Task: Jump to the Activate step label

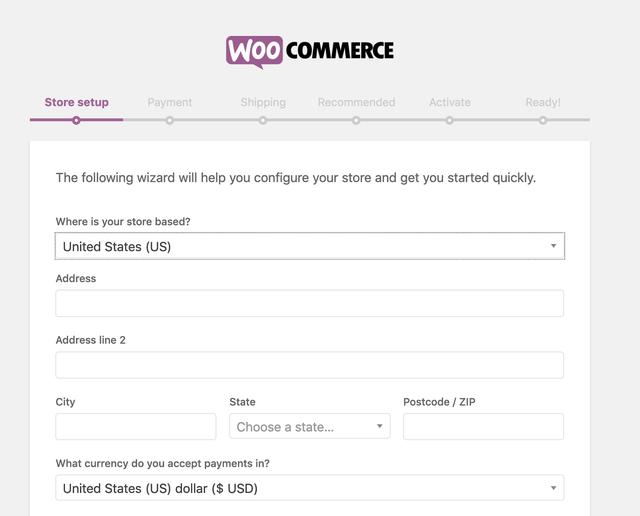Action: coord(450,102)
